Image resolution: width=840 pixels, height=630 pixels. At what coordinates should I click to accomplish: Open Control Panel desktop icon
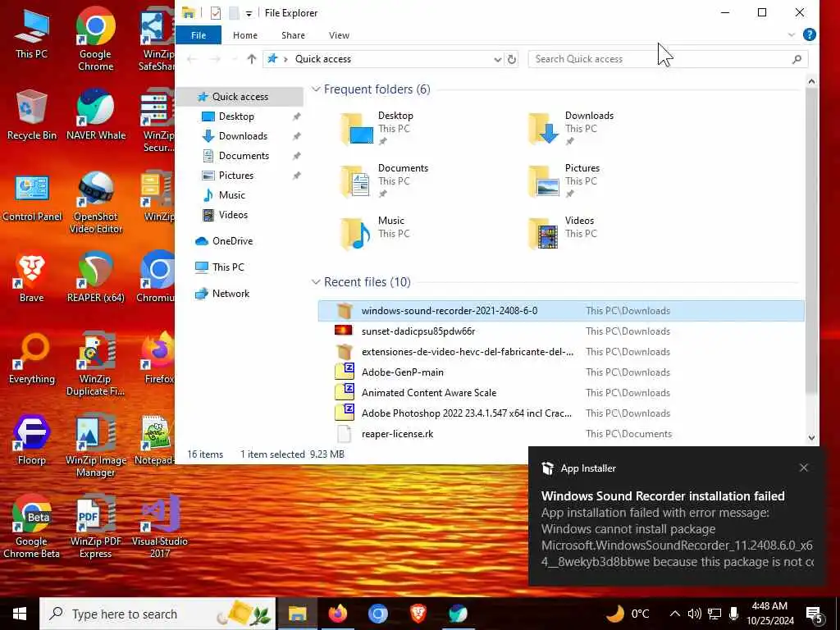point(32,197)
